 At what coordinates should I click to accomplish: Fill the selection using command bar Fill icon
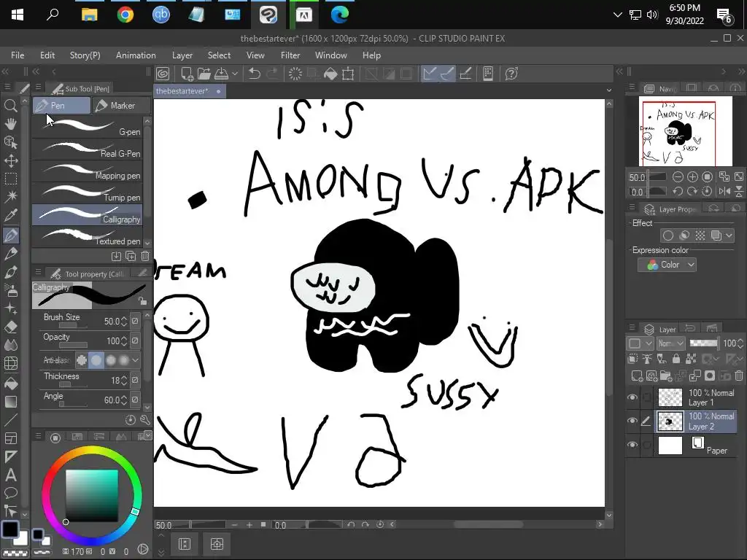[330, 74]
